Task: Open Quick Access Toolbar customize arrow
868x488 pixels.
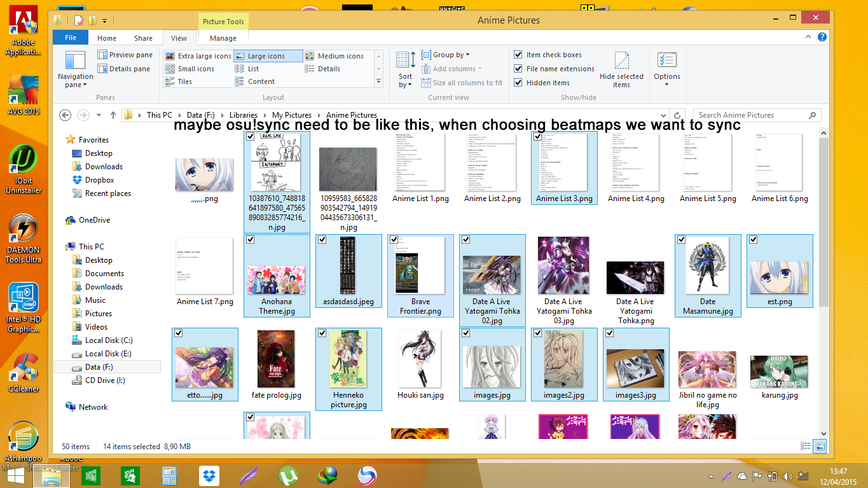Action: point(104,20)
